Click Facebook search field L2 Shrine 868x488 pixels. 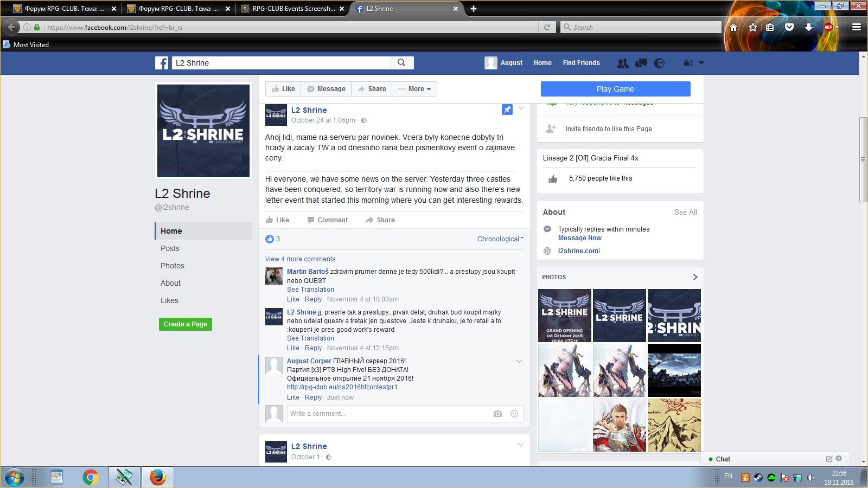pyautogui.click(x=280, y=63)
